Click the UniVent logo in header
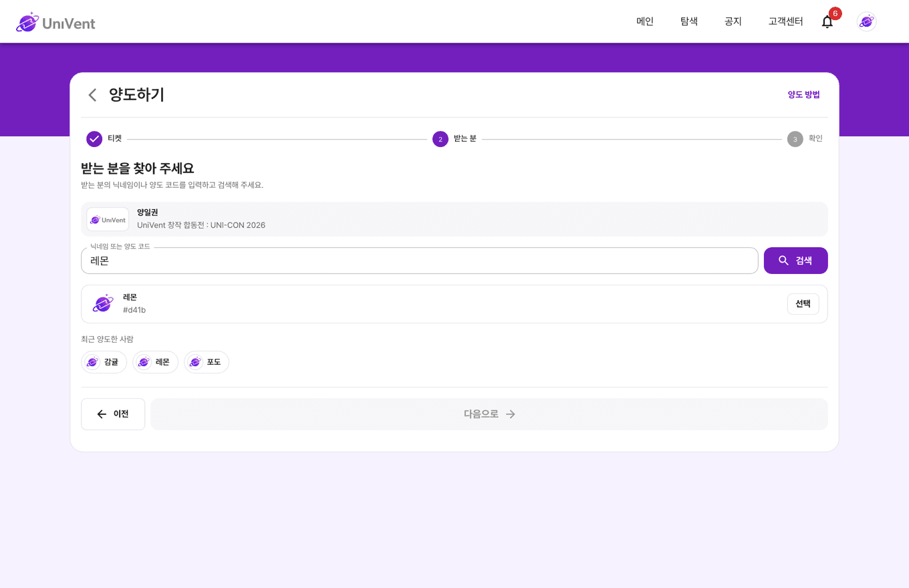The image size is (909, 588). (55, 22)
